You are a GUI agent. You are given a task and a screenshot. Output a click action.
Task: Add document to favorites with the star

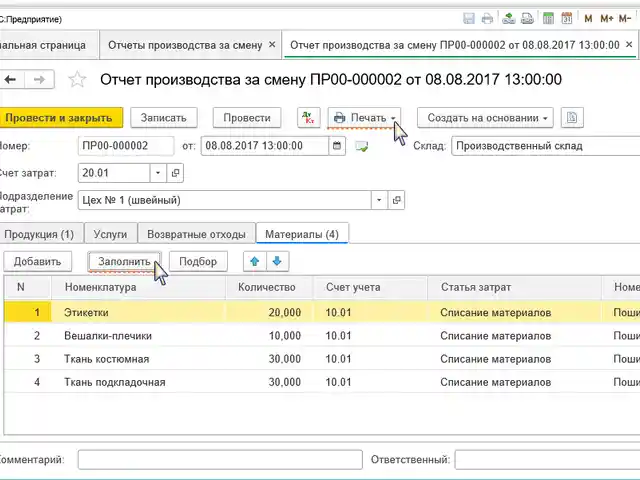coord(77,80)
